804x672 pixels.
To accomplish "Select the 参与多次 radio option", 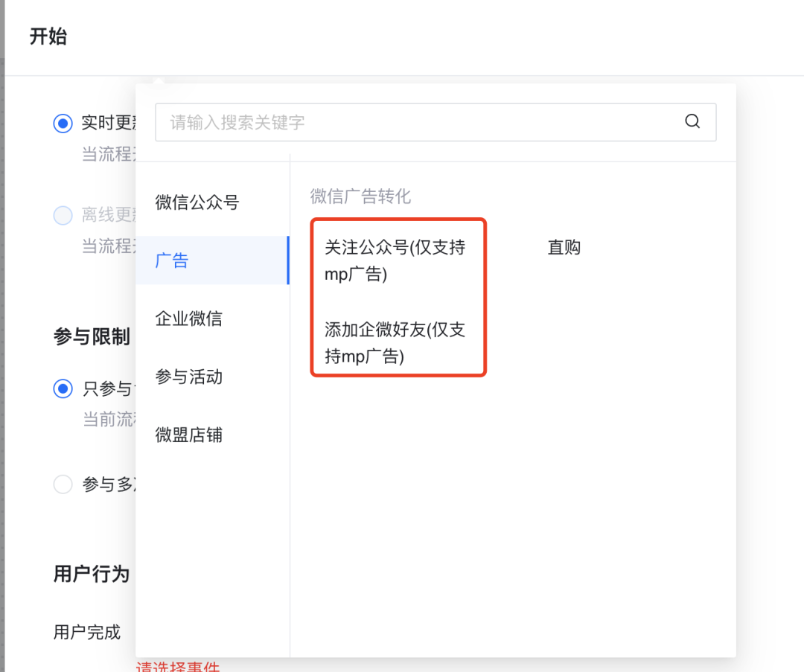I will pos(63,484).
